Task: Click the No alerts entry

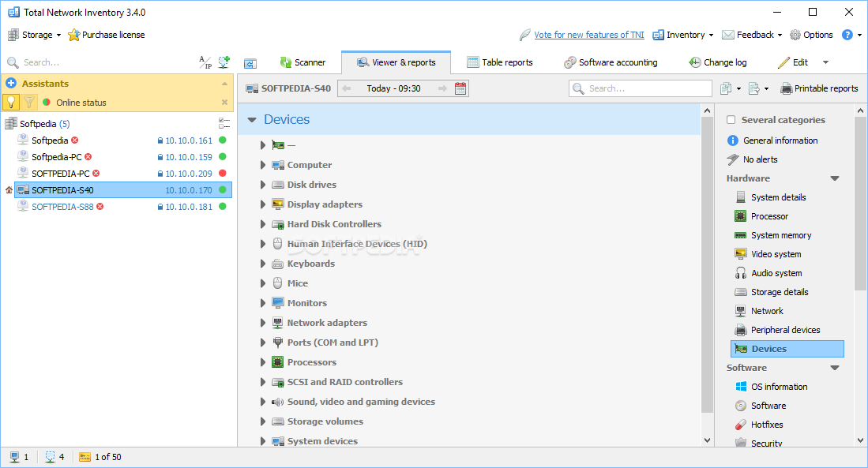Action: pos(753,159)
